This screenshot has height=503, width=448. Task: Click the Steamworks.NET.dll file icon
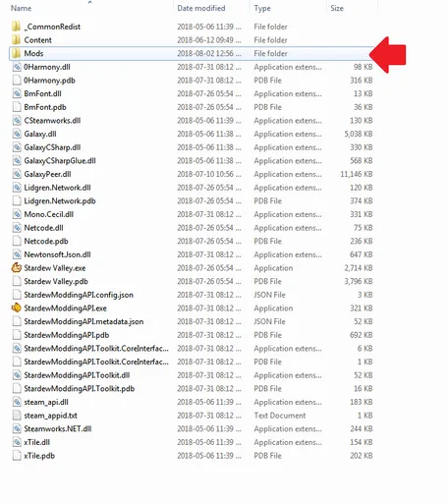(x=17, y=429)
